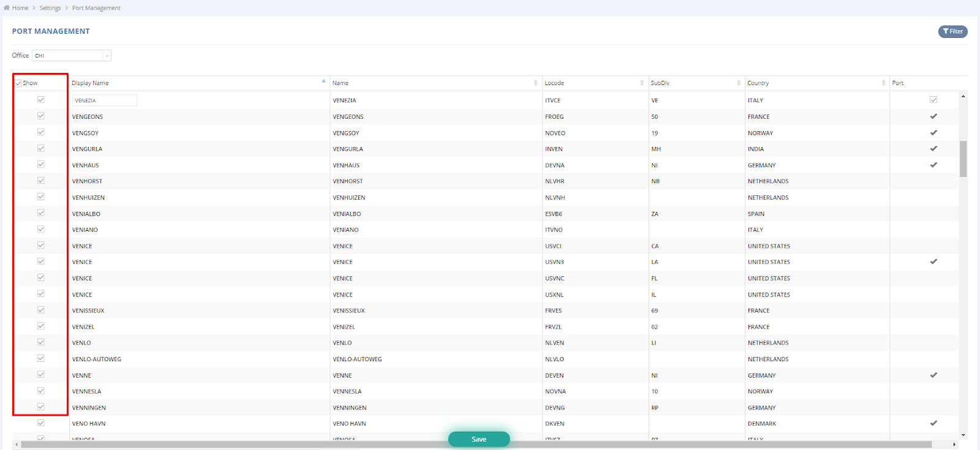
Task: Sort by the Display Name column arrow
Action: (x=323, y=81)
